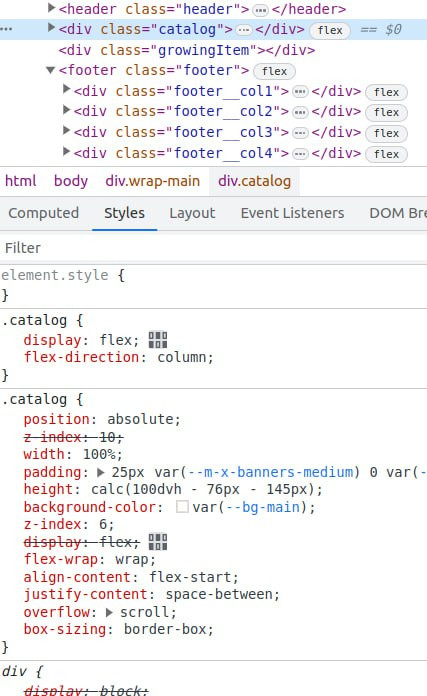Viewport: 427px width, 696px height.
Task: Click the --bg-main variable link
Action: tap(263, 507)
